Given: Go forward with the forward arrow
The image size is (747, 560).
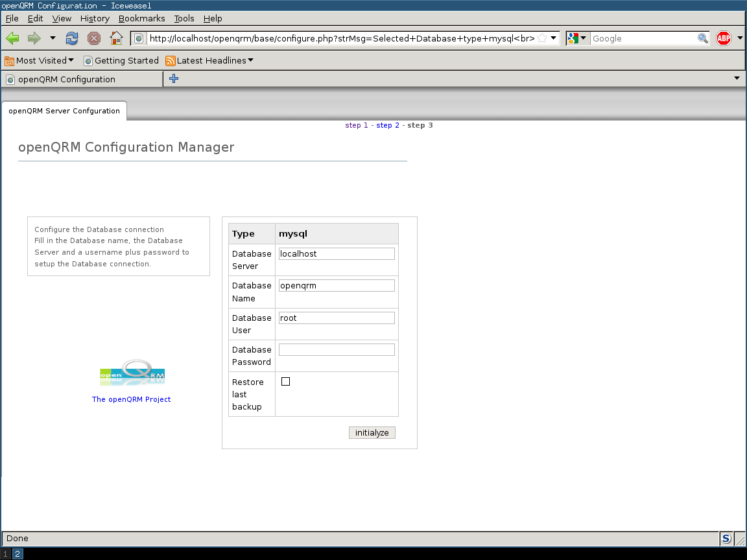Looking at the screenshot, I should point(34,38).
